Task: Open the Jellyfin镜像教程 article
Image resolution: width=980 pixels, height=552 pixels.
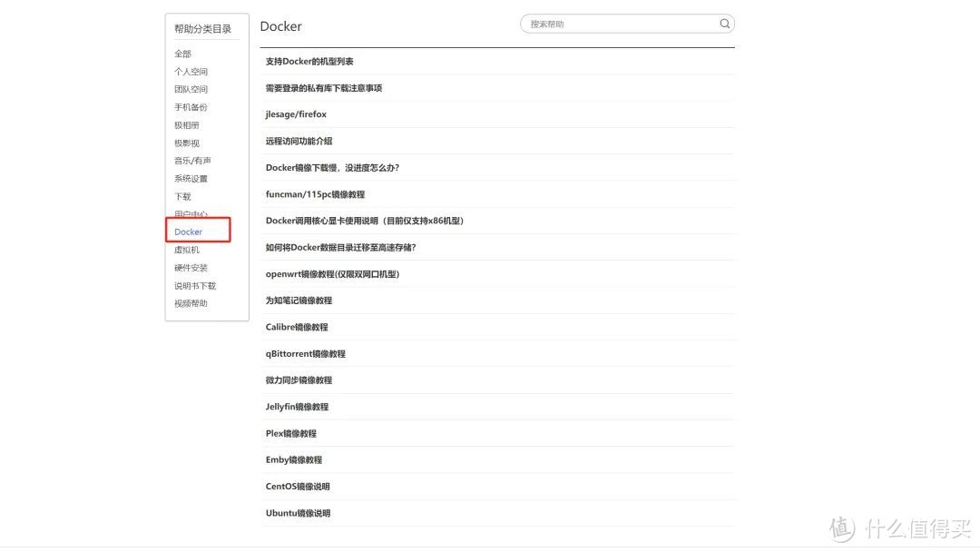Action: (297, 407)
